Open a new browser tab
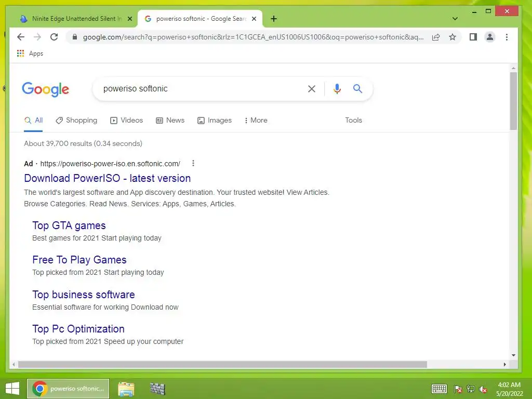The width and height of the screenshot is (532, 399). point(274,19)
